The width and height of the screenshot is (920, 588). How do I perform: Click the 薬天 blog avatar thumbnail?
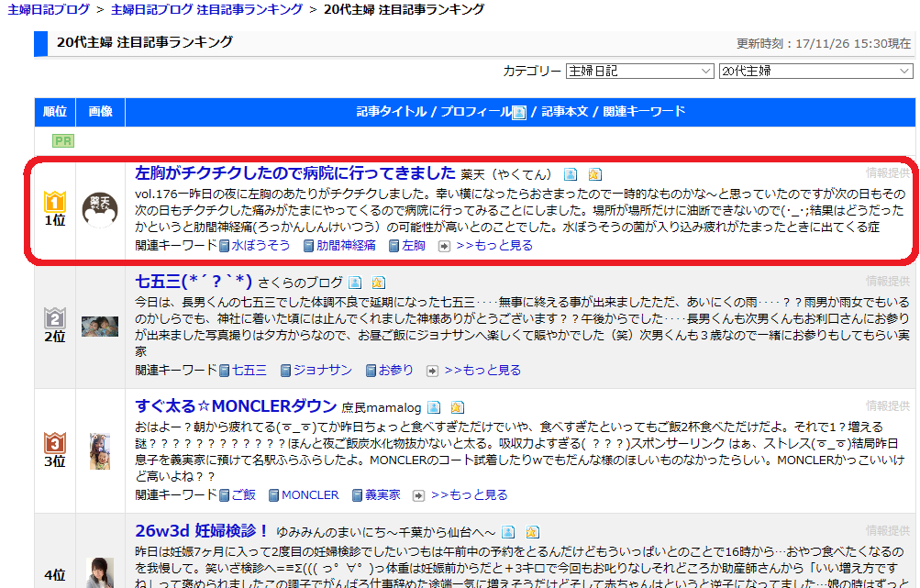100,209
